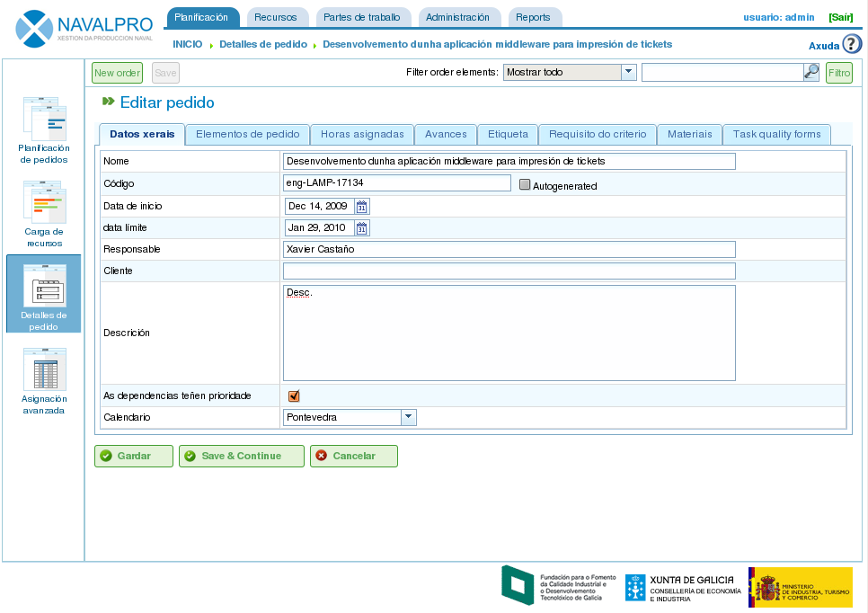This screenshot has height=613, width=868.
Task: Open calendar picker for data límite
Action: (x=362, y=228)
